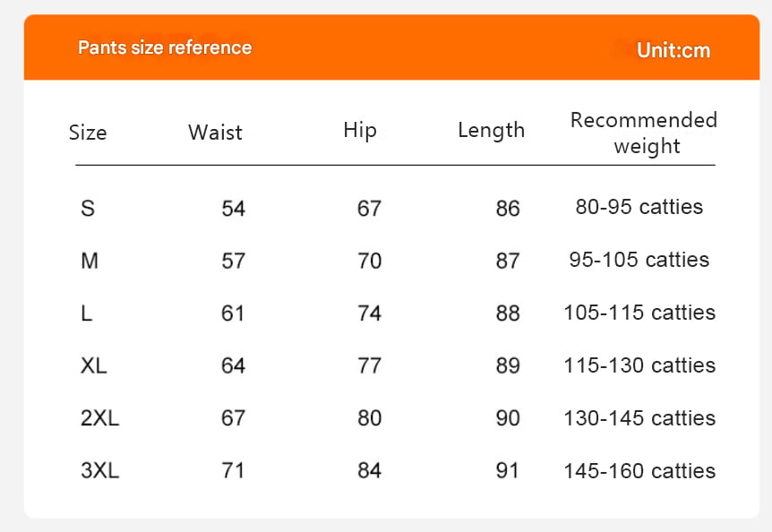The width and height of the screenshot is (772, 532).
Task: Click the Recommended weight column header
Action: pyautogui.click(x=644, y=133)
